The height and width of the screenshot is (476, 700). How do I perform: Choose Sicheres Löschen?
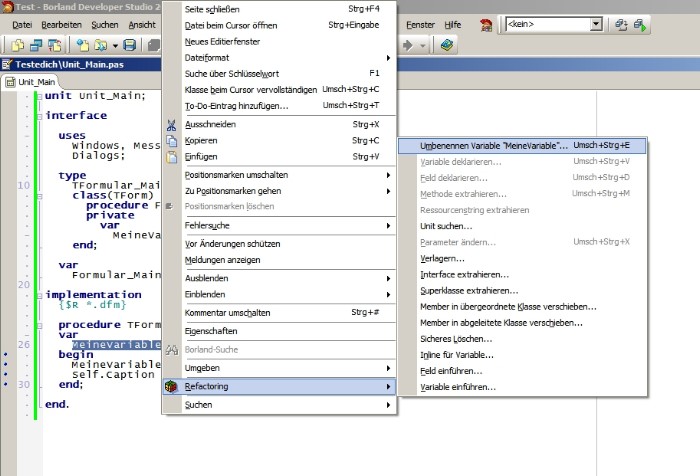[x=522, y=339]
